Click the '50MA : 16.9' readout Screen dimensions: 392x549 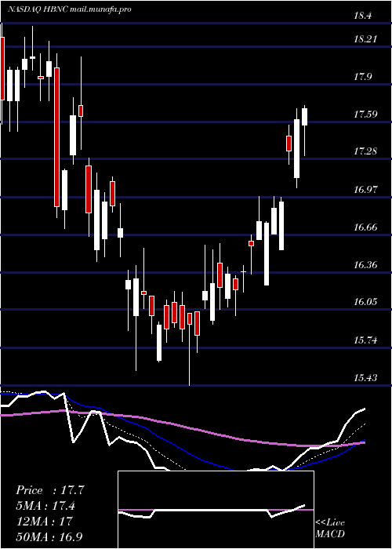pos(49,536)
